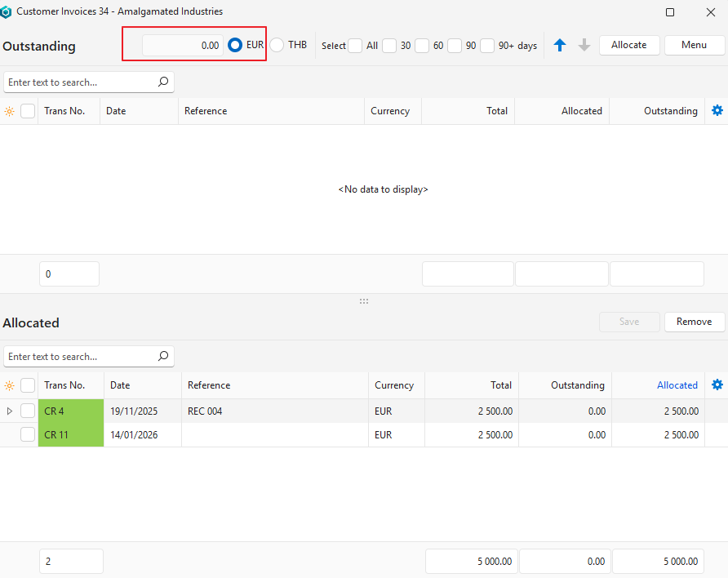This screenshot has width=728, height=578.
Task: Click the Remove button
Action: coord(694,322)
